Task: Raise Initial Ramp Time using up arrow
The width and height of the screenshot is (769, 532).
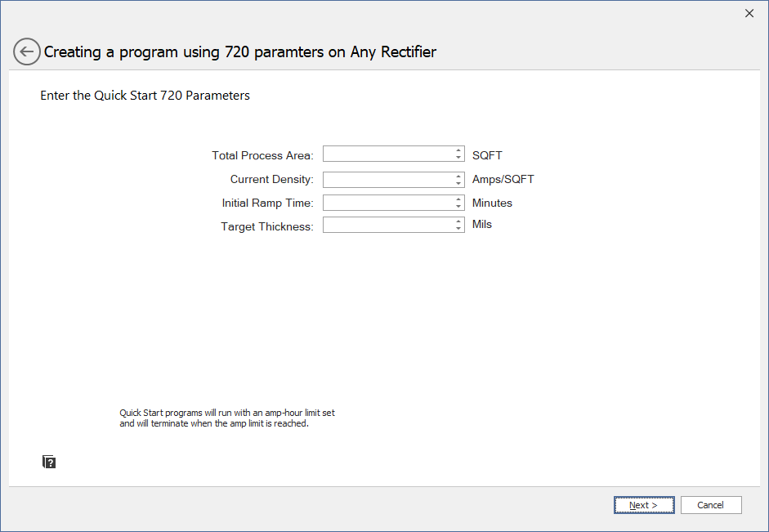Action: (x=458, y=199)
